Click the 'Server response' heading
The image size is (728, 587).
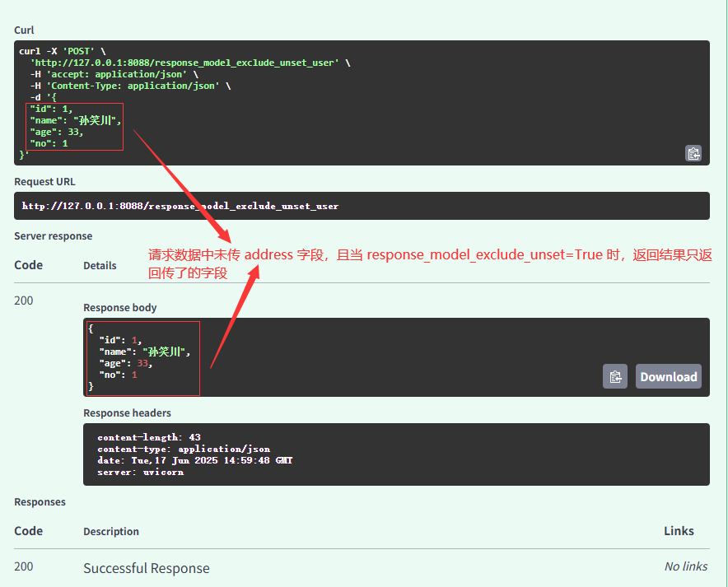click(54, 235)
